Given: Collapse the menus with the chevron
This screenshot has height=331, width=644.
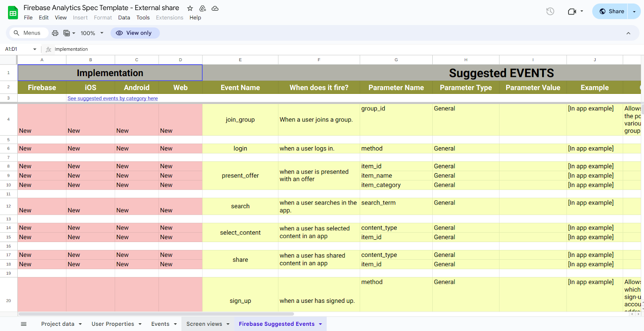Looking at the screenshot, I should pyautogui.click(x=628, y=33).
